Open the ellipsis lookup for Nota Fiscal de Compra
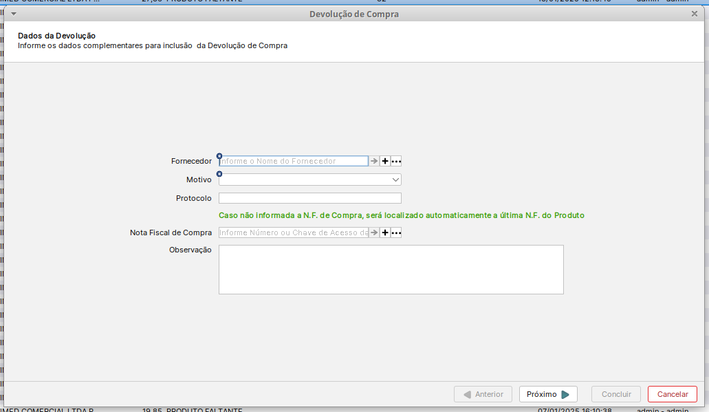Image resolution: width=709 pixels, height=412 pixels. 396,233
